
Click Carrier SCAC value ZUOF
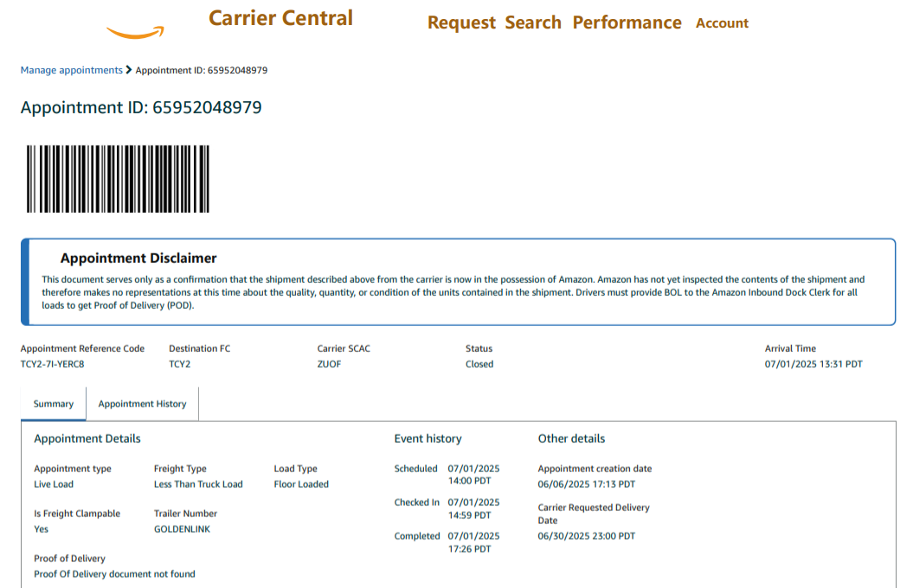[329, 364]
